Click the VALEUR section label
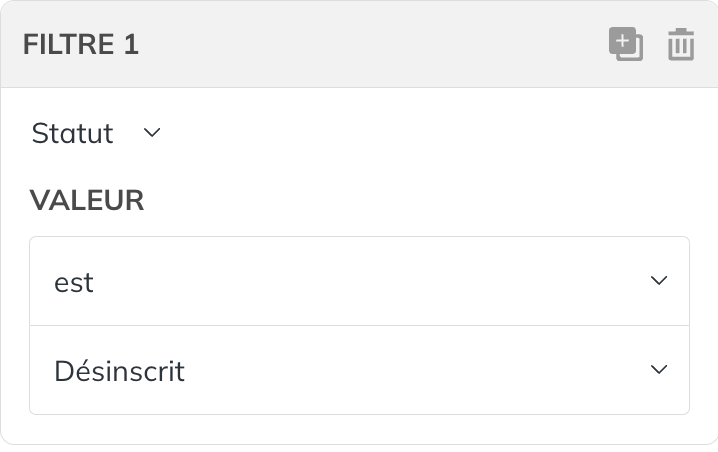Image resolution: width=718 pixels, height=452 pixels. [87, 201]
